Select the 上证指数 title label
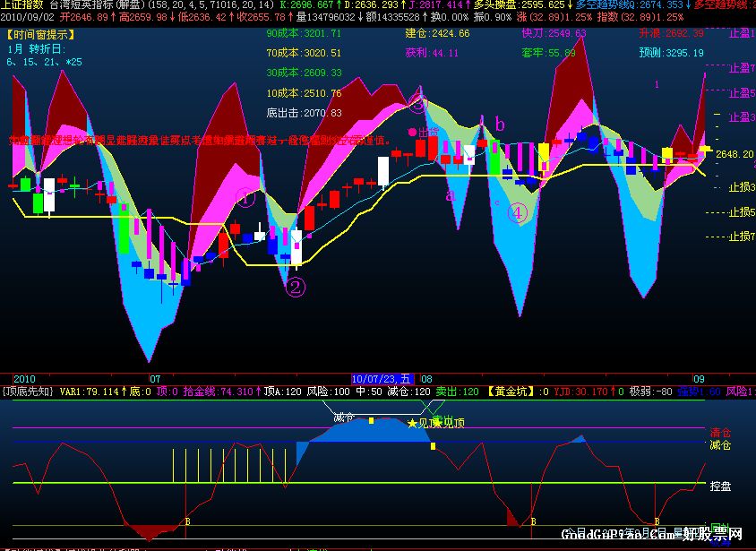756x551 pixels. (21, 4)
